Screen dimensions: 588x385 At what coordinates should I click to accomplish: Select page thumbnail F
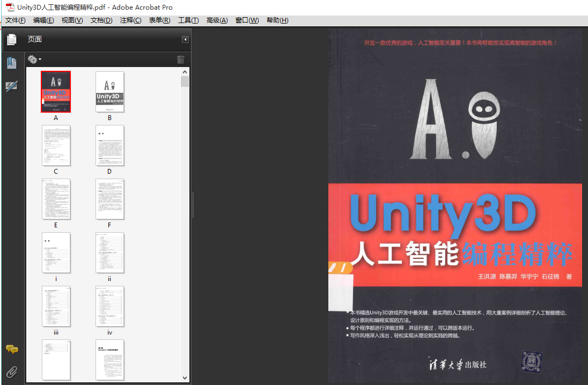click(109, 199)
